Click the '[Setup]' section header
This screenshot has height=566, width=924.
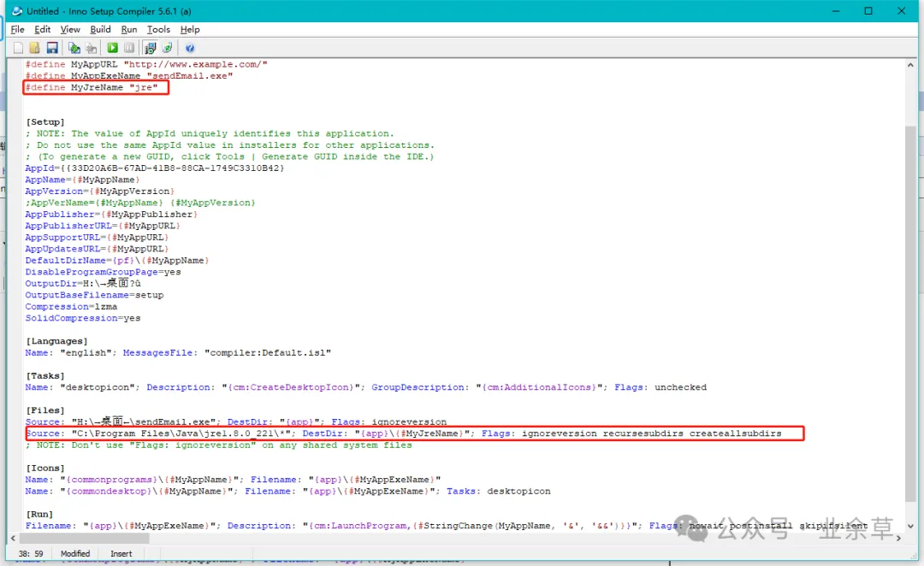click(x=44, y=122)
